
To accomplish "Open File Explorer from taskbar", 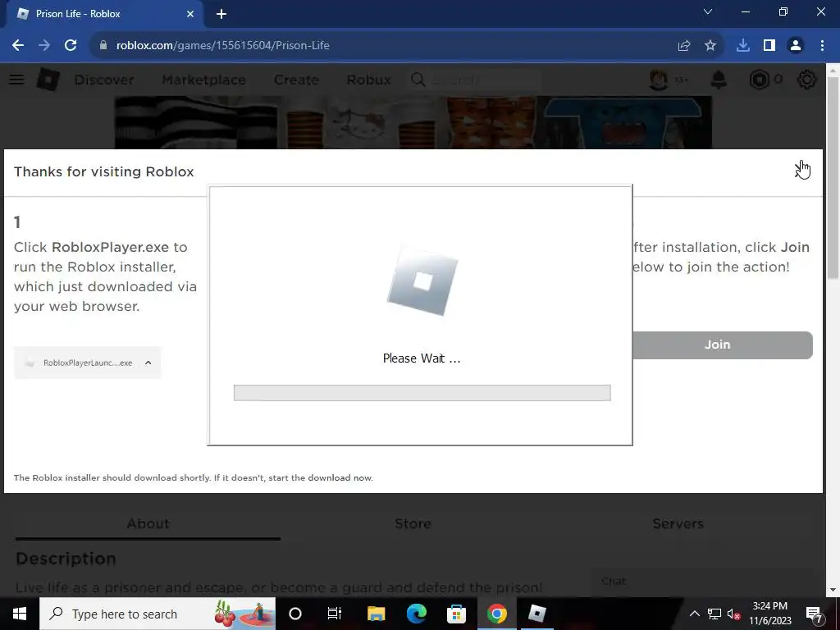I will point(376,614).
